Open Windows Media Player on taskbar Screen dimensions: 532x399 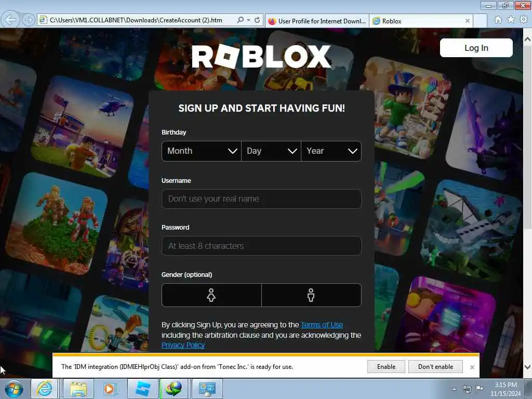pyautogui.click(x=109, y=389)
